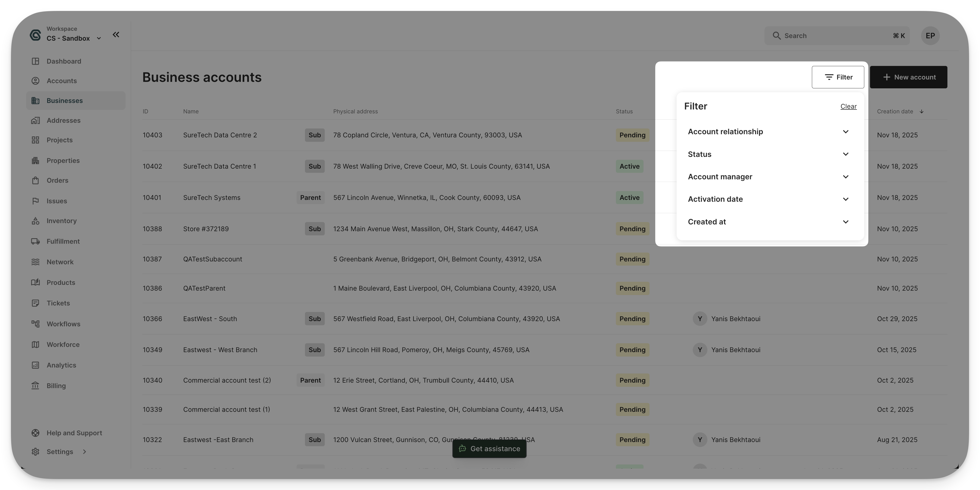Open the Dashboard icon in sidebar
980x490 pixels.
click(x=35, y=61)
